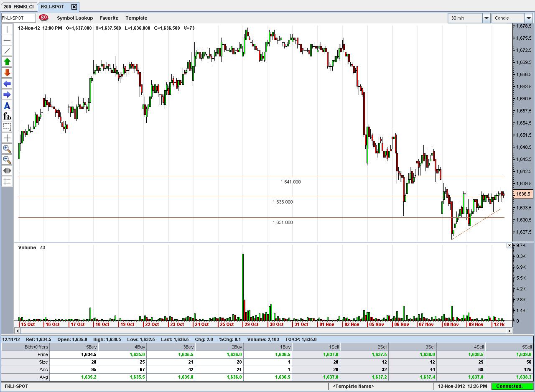This screenshot has width=535, height=392.
Task: Open the Symbol Lookup menu
Action: coord(75,18)
